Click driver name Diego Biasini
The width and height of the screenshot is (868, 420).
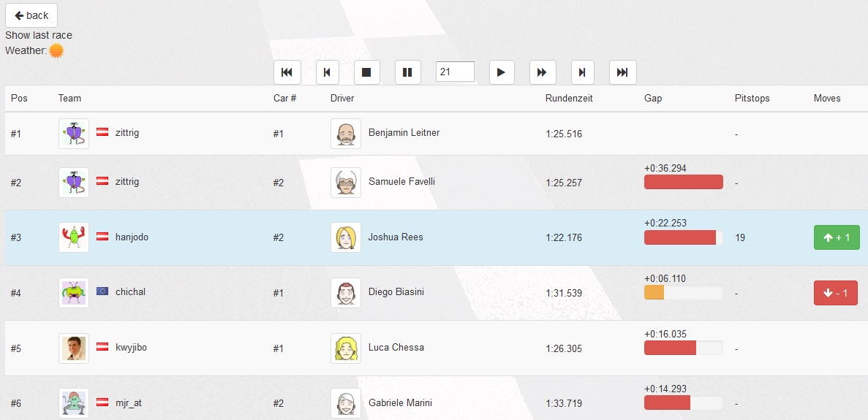tap(396, 291)
